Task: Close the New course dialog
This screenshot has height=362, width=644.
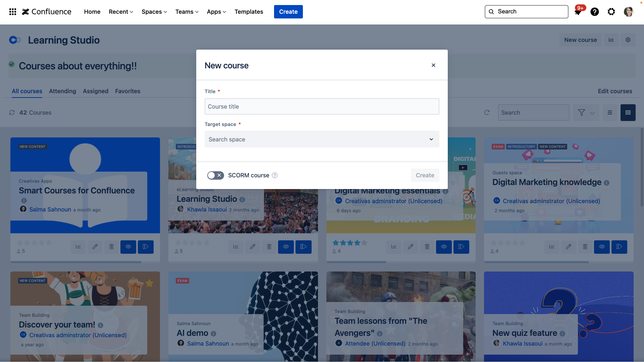Action: click(x=433, y=65)
